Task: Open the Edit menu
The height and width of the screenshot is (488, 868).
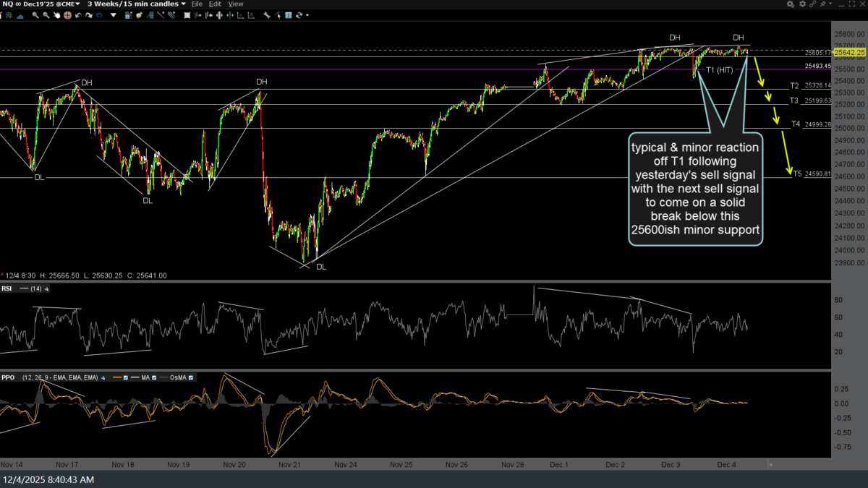Action: pyautogui.click(x=216, y=4)
